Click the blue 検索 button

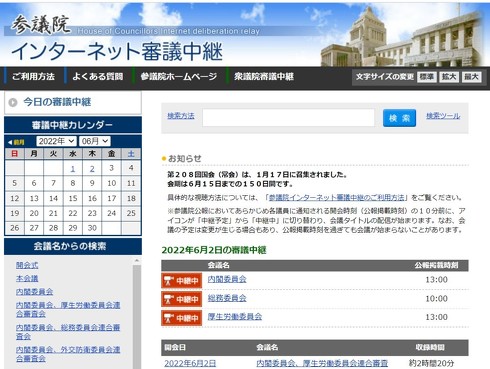[x=399, y=118]
